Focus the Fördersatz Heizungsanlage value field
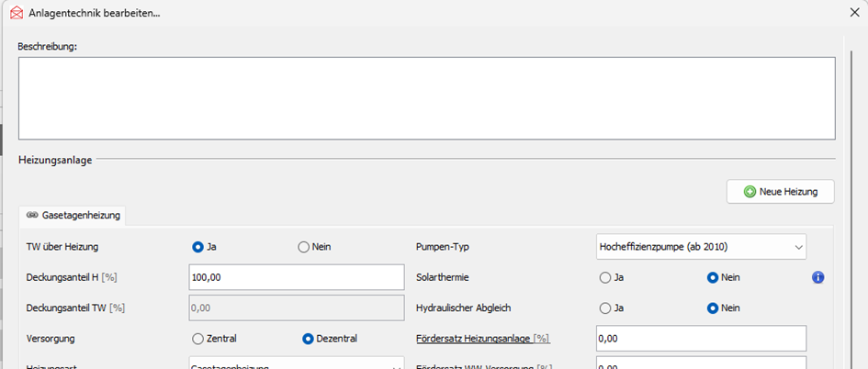The width and height of the screenshot is (868, 369). pos(701,338)
